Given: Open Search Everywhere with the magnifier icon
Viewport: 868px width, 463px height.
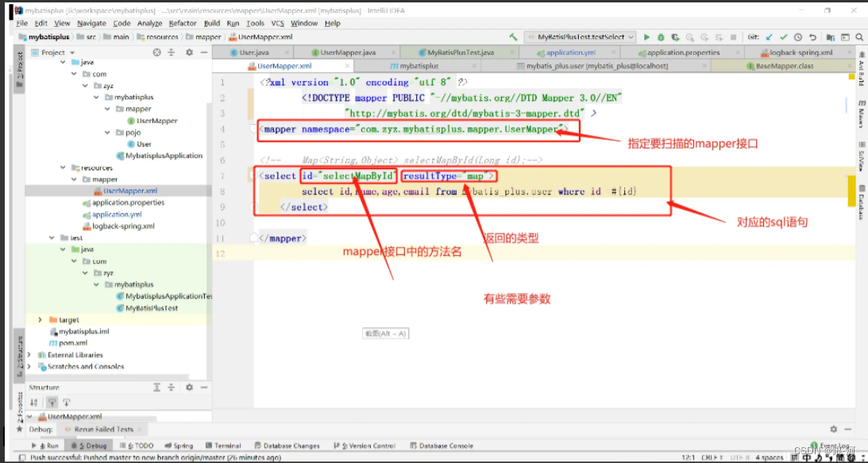Looking at the screenshot, I should (x=860, y=37).
